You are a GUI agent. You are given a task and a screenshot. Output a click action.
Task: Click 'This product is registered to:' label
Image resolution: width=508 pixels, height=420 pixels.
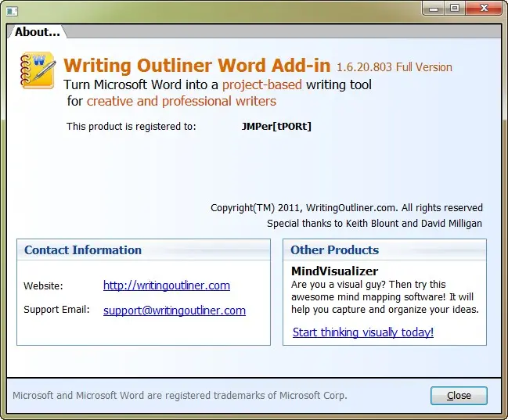pyautogui.click(x=132, y=126)
